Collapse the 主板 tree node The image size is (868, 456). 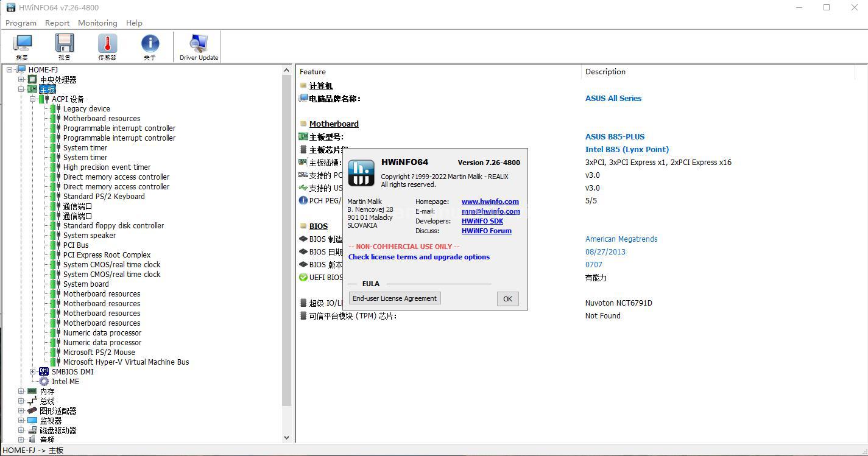coord(21,89)
